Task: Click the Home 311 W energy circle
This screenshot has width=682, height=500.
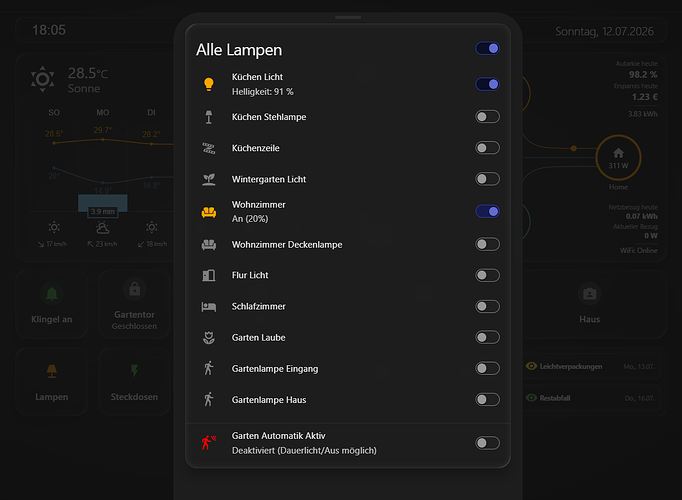Action: [x=618, y=158]
